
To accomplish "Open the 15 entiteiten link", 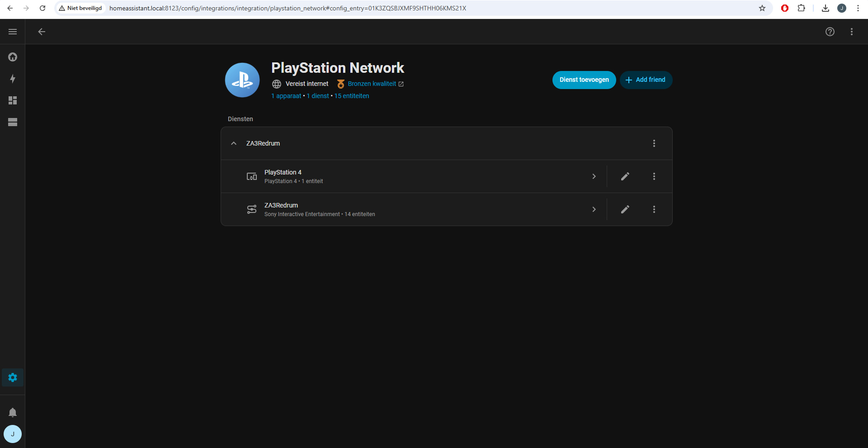I will click(x=351, y=96).
